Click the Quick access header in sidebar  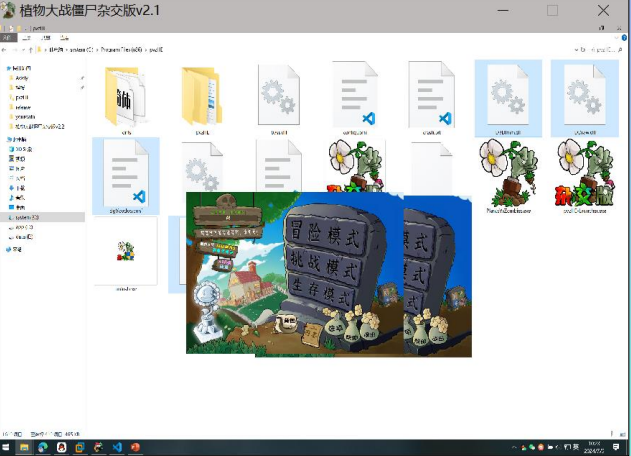[19, 68]
